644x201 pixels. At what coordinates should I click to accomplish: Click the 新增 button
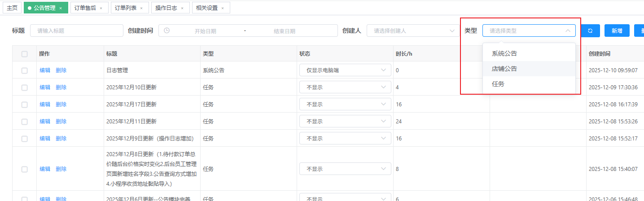(617, 31)
